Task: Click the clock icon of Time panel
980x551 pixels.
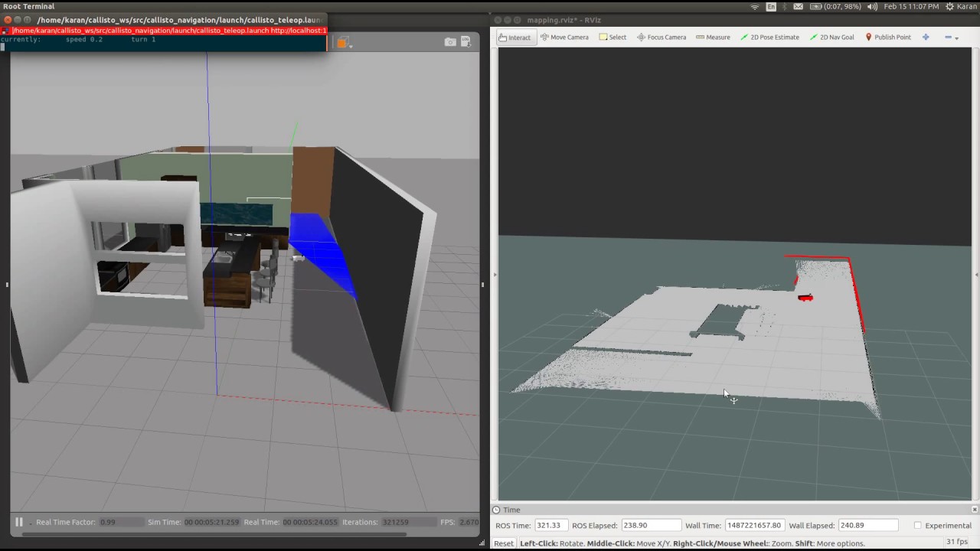Action: coord(496,510)
